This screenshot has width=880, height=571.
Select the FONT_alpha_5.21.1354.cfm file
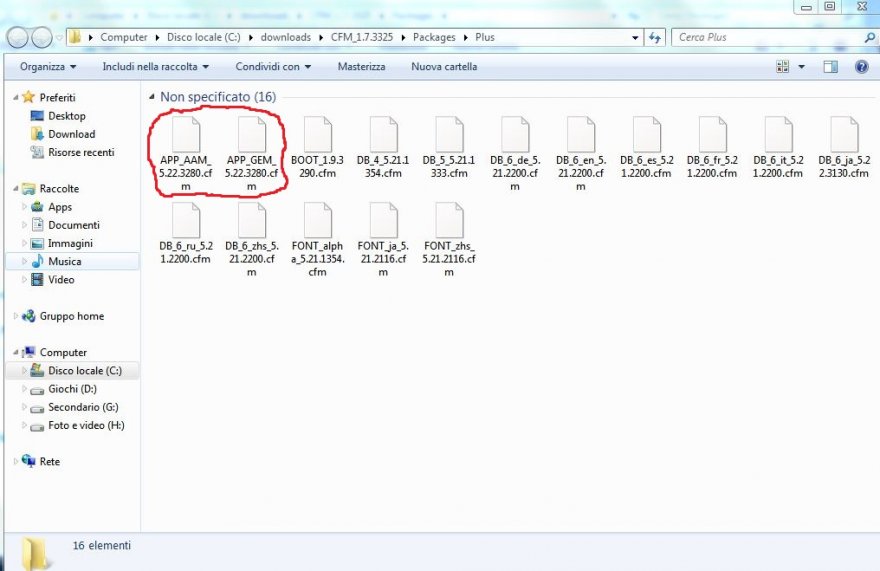coord(317,220)
